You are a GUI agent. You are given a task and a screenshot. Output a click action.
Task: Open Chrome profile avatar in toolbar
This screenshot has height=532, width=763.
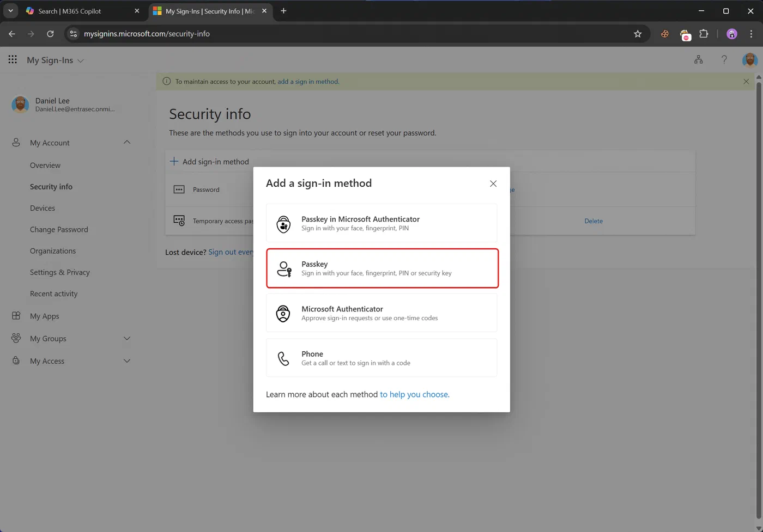[732, 34]
